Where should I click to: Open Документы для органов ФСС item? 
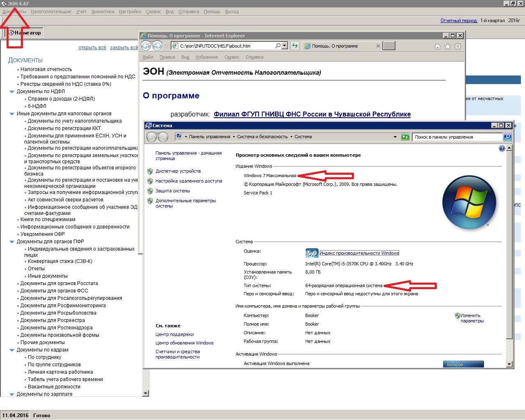click(x=54, y=291)
